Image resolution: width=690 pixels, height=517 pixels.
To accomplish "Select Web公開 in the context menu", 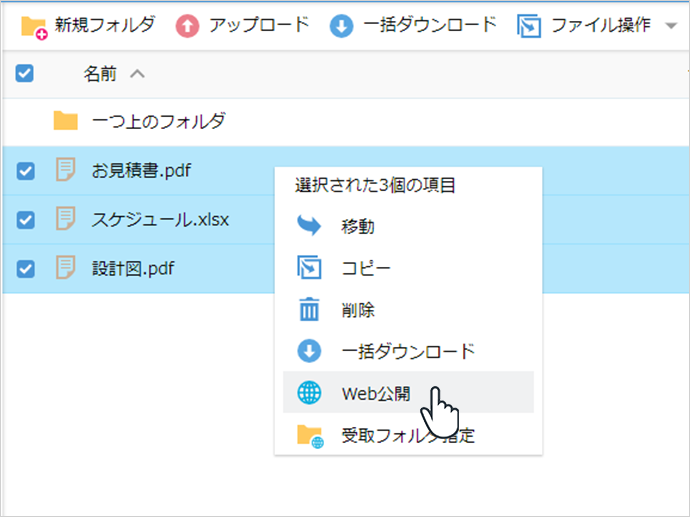I will (408, 392).
